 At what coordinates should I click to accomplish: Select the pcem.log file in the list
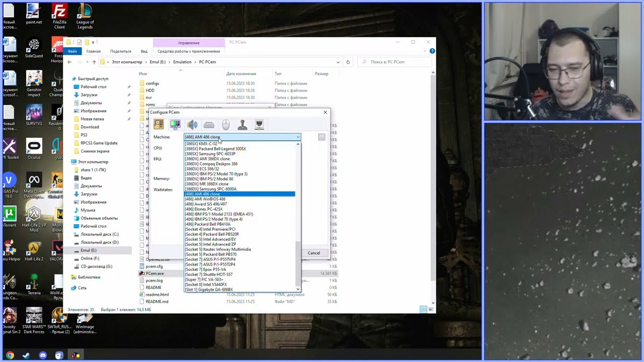154,281
